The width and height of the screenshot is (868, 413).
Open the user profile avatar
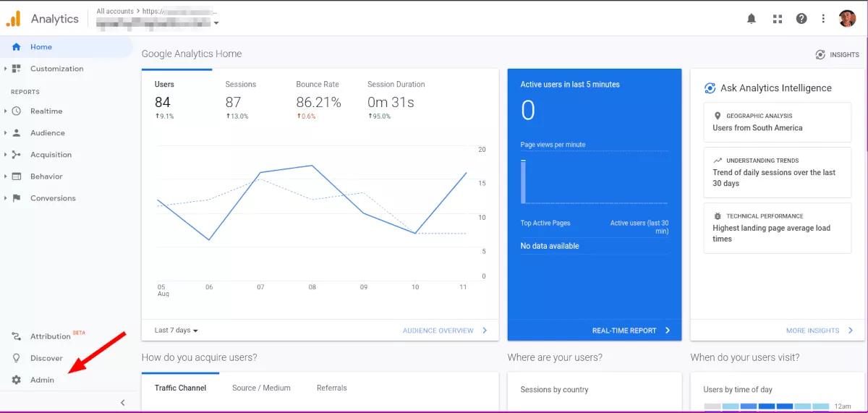[847, 19]
